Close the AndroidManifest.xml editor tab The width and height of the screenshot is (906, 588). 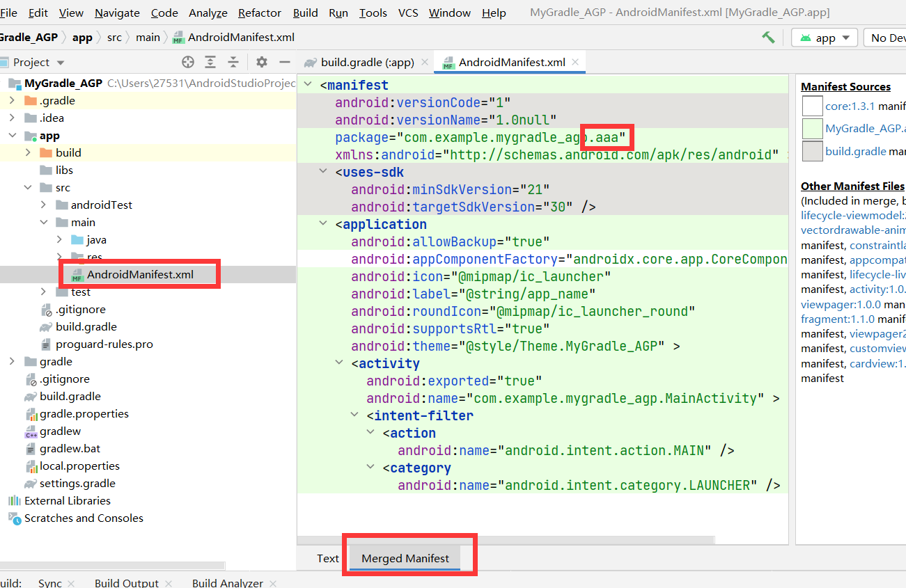point(575,62)
